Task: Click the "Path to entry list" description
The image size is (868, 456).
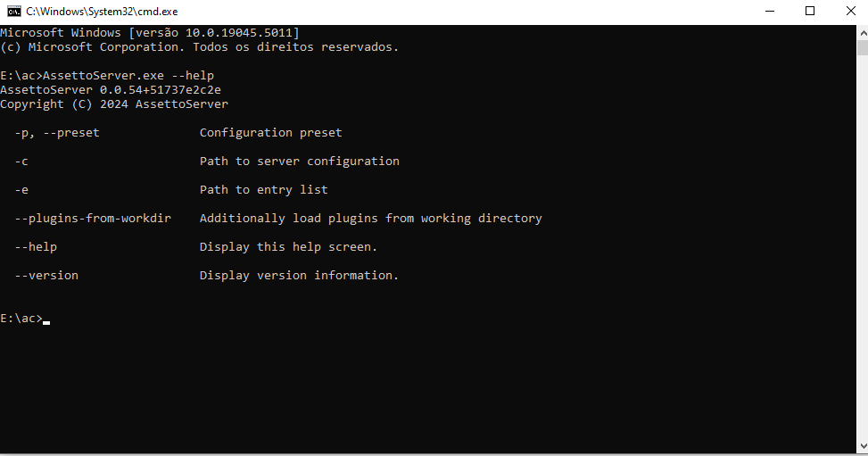Action: (x=263, y=190)
